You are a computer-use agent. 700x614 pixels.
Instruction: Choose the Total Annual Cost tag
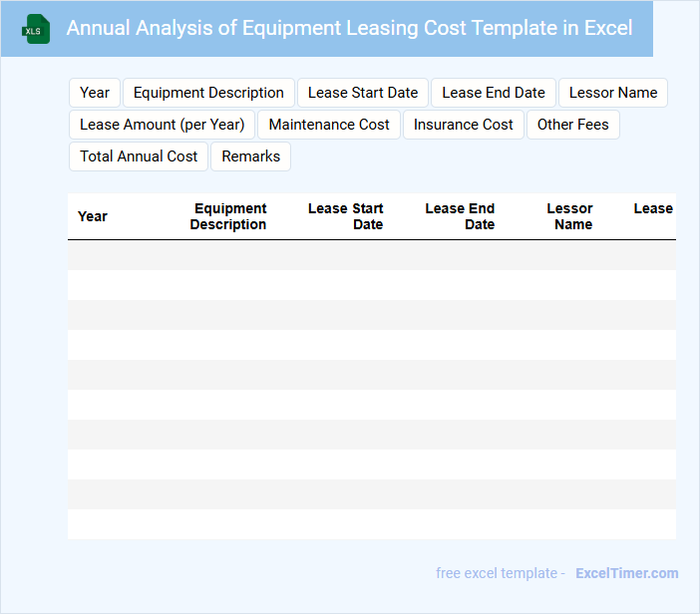pos(139,156)
